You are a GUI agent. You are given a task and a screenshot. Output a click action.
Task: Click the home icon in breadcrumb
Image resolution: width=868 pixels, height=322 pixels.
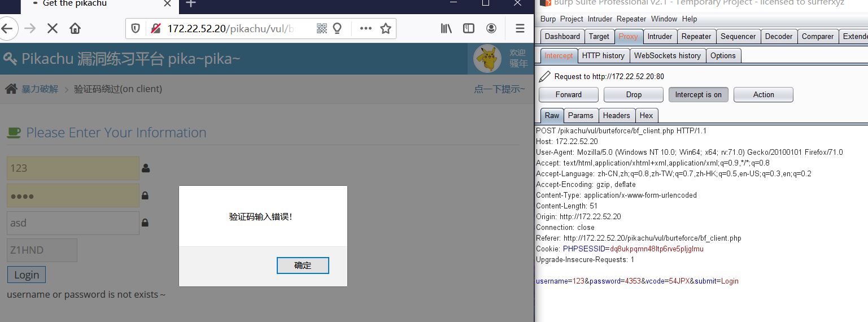11,89
